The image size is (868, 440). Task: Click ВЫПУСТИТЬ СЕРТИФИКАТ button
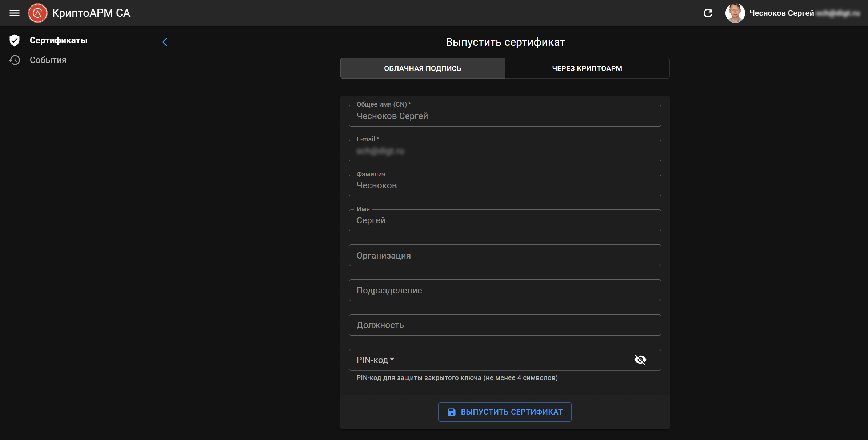pyautogui.click(x=505, y=412)
